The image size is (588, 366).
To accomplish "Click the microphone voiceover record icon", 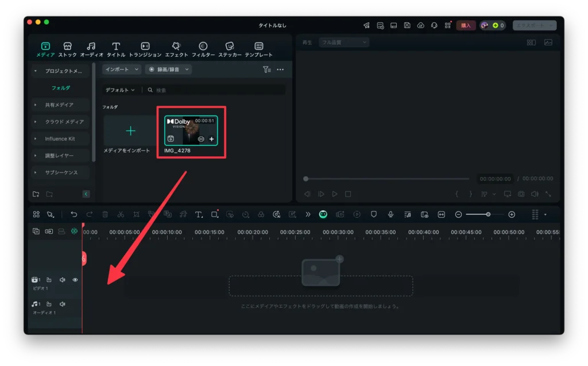I will [x=390, y=214].
